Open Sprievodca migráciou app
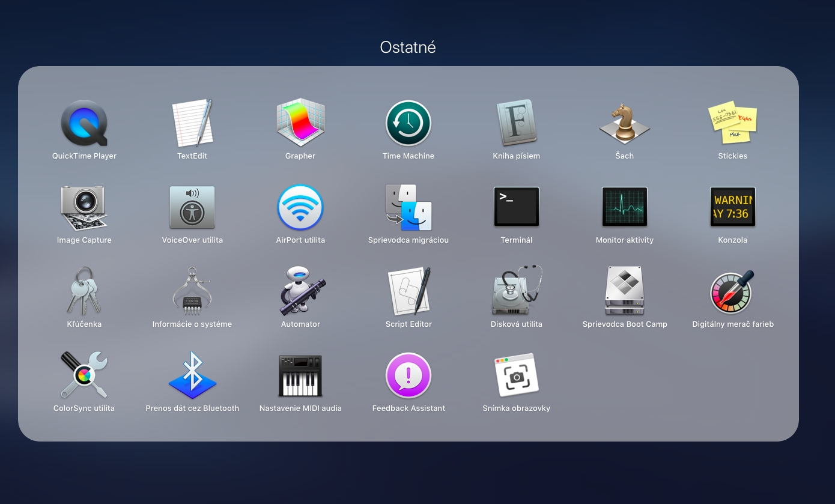This screenshot has height=504, width=835. coord(408,207)
